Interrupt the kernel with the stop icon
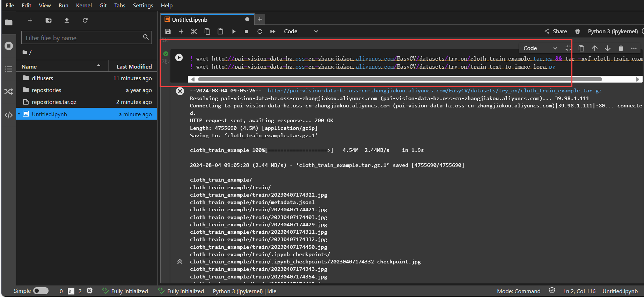Viewport: 644px width, 297px height. pos(247,31)
